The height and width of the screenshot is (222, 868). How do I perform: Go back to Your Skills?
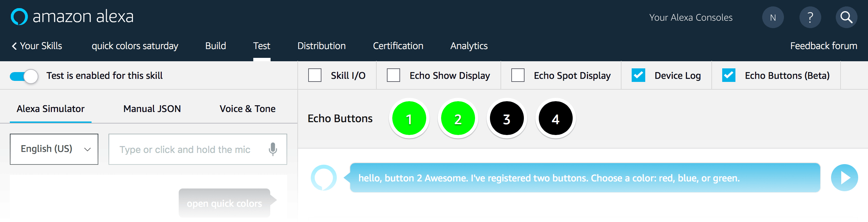click(37, 46)
